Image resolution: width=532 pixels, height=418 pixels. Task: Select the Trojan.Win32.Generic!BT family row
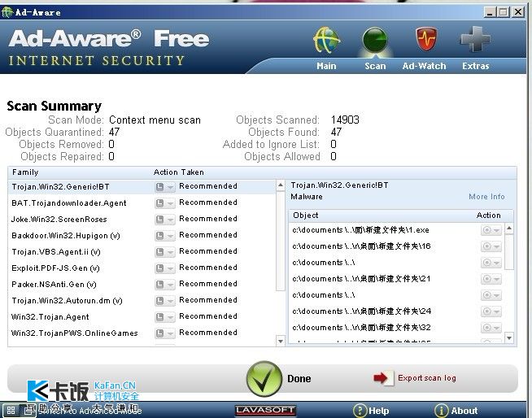tap(142, 187)
